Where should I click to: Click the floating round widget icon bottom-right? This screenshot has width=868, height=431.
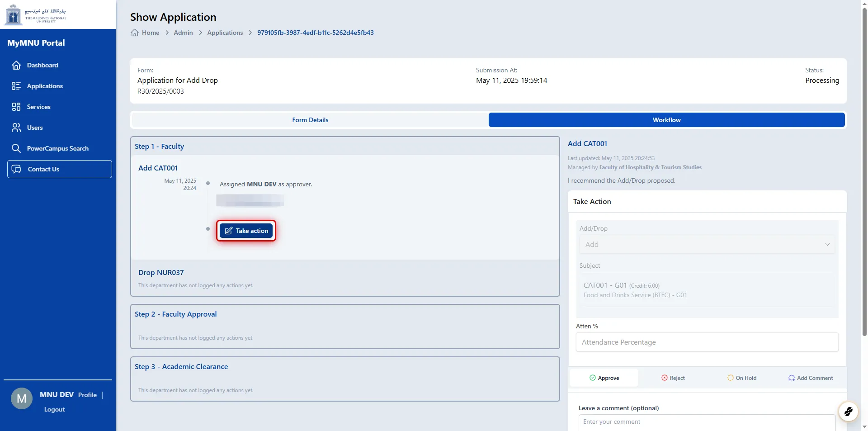[848, 411]
